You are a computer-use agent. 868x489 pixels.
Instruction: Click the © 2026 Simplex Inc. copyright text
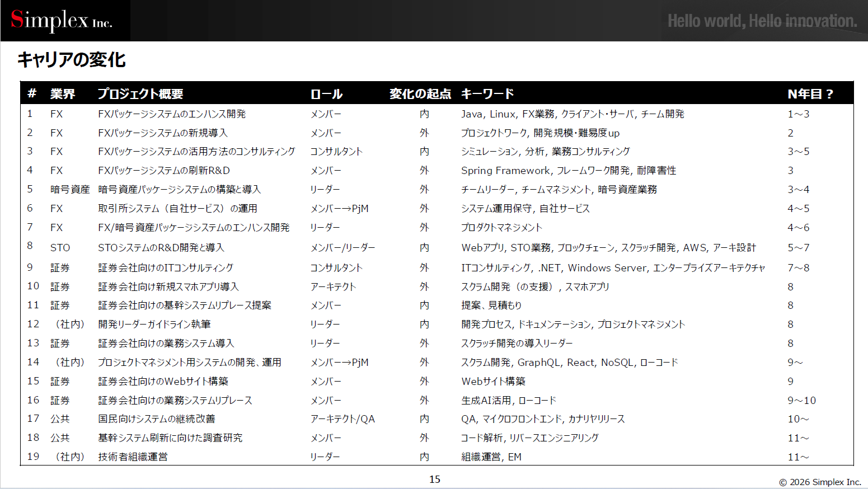pos(819,482)
